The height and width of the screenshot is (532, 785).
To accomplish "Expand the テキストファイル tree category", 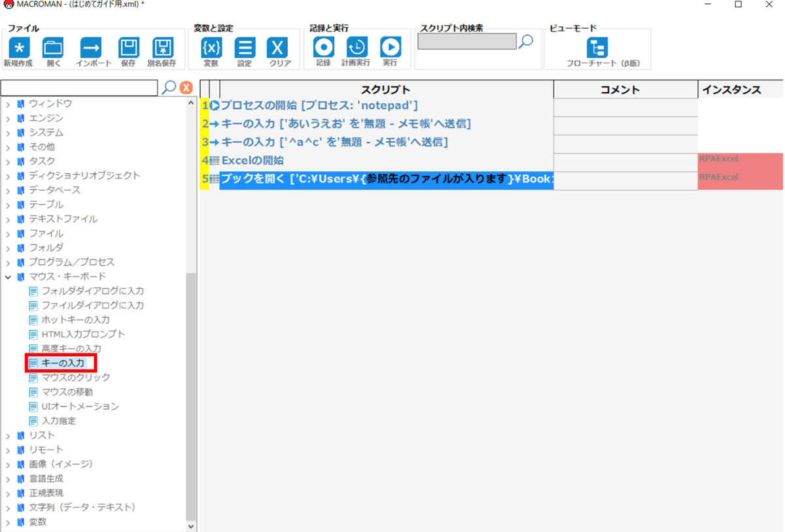I will click(9, 219).
